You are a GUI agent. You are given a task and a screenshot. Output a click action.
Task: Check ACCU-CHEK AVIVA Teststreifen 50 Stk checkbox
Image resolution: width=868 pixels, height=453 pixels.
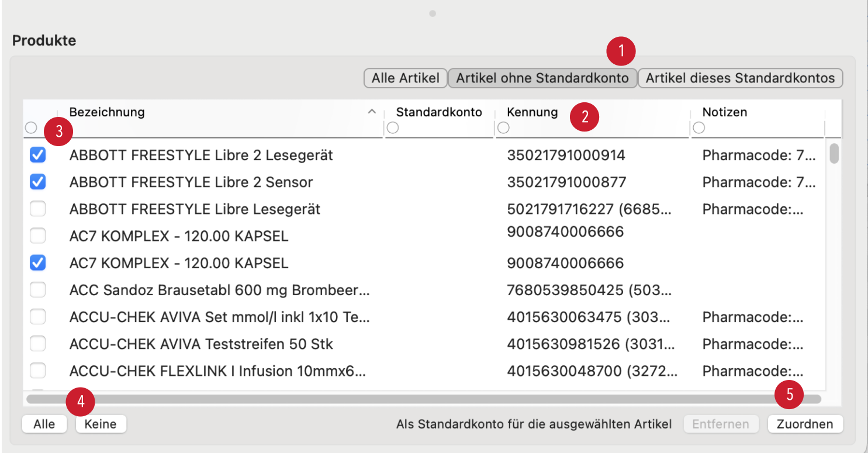pyautogui.click(x=38, y=343)
